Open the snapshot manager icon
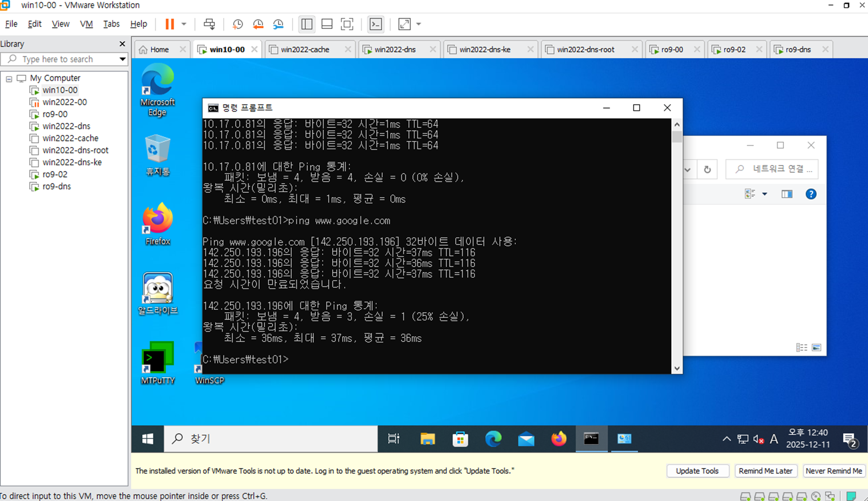The width and height of the screenshot is (868, 501). (278, 24)
